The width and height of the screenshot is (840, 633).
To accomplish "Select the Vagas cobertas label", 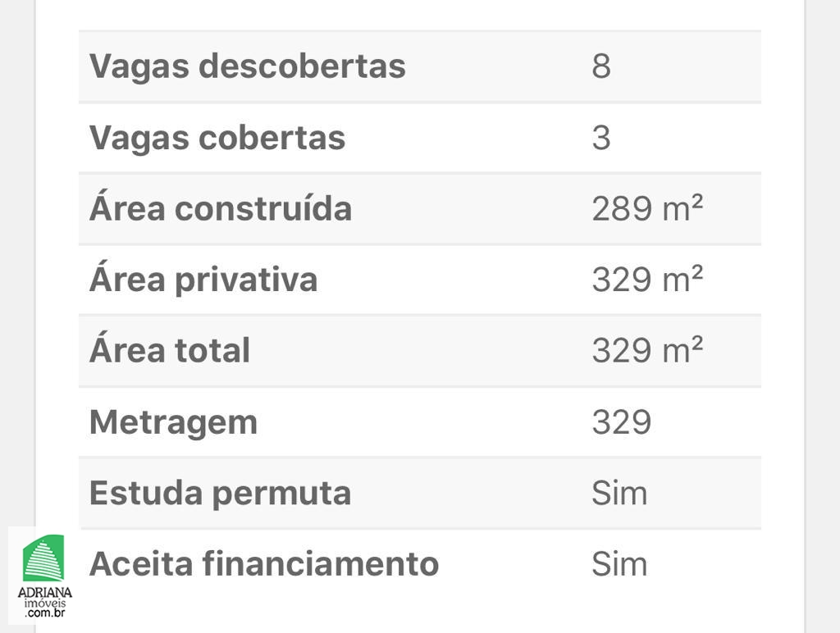I will 217,138.
